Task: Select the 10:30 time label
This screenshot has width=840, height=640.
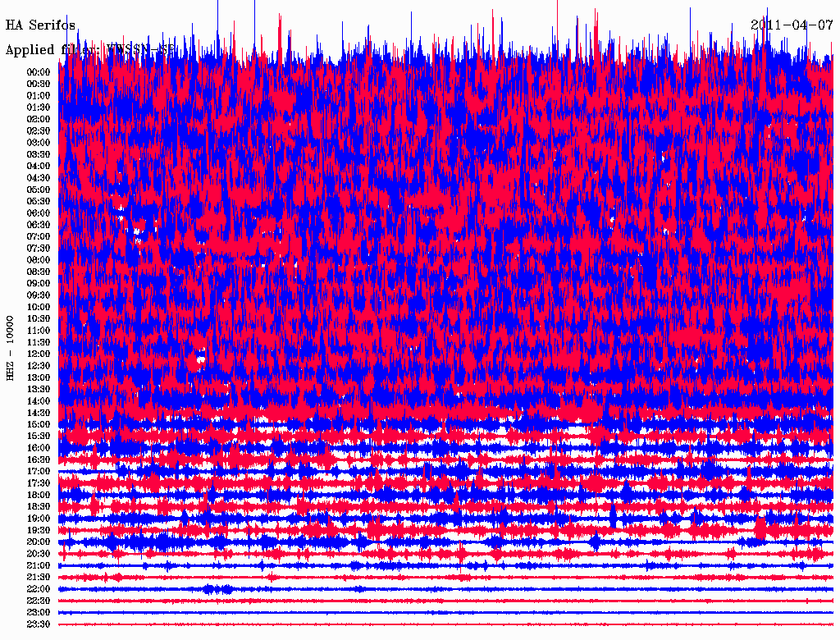Action: coord(39,319)
